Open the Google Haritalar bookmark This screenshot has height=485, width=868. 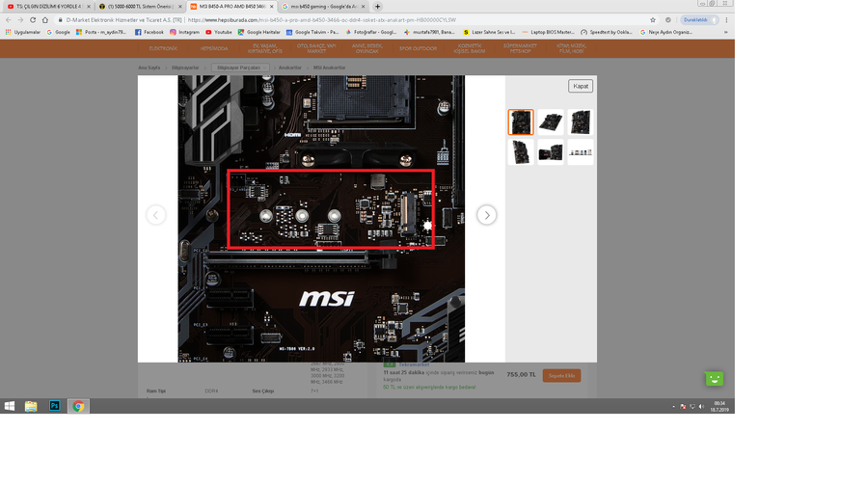point(259,32)
